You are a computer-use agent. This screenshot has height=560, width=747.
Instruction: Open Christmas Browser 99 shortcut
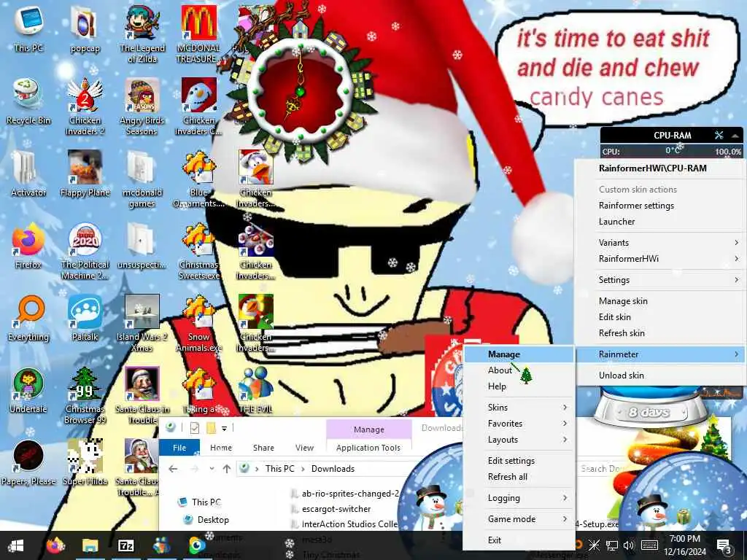click(x=85, y=395)
